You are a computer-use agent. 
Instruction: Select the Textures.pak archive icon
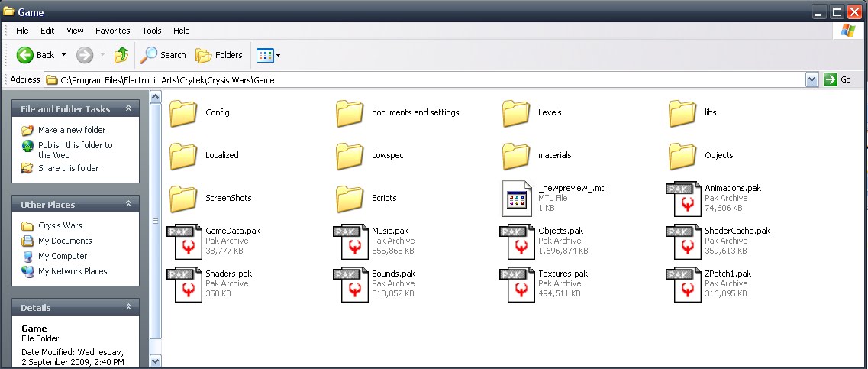point(517,284)
